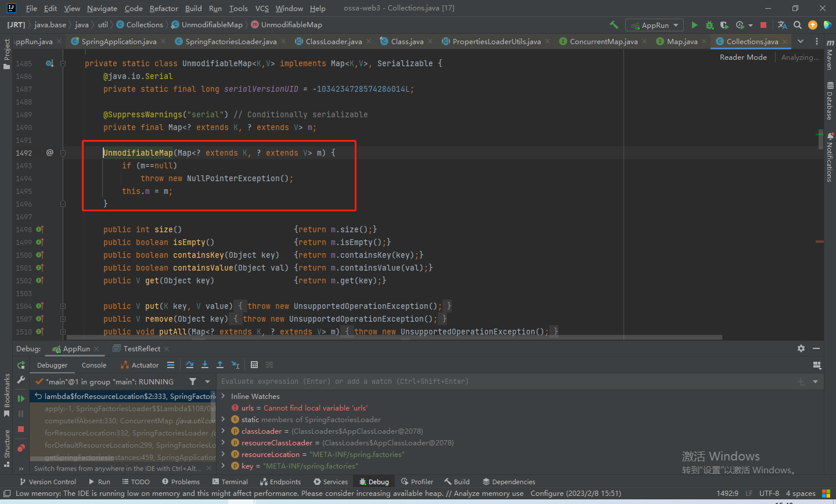Close the Map.java tab

coord(704,42)
